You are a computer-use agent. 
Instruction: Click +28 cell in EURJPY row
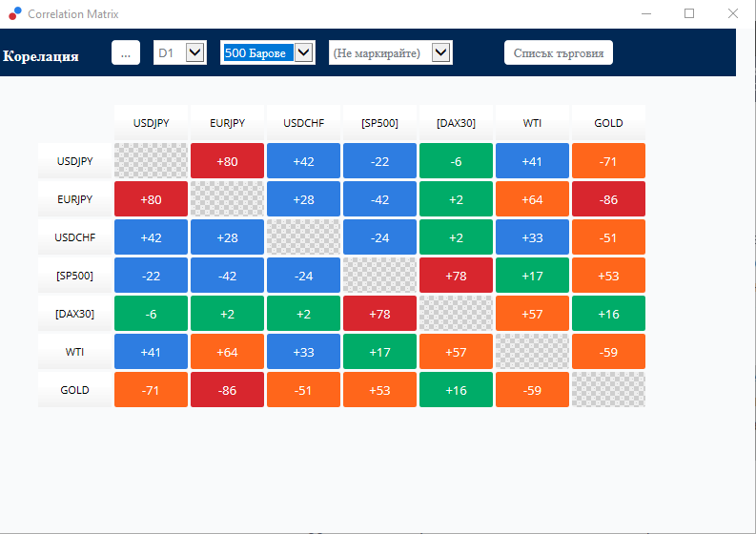(x=303, y=199)
